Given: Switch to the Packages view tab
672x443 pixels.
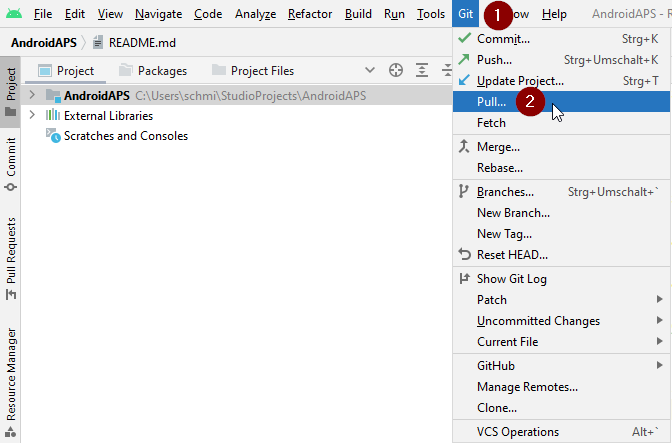Looking at the screenshot, I should [153, 71].
